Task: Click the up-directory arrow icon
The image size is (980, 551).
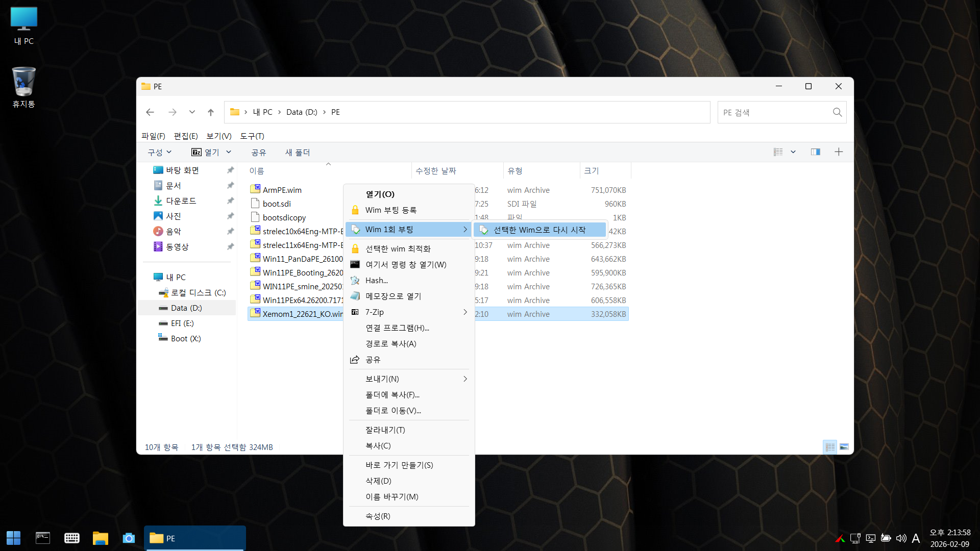Action: [211, 112]
